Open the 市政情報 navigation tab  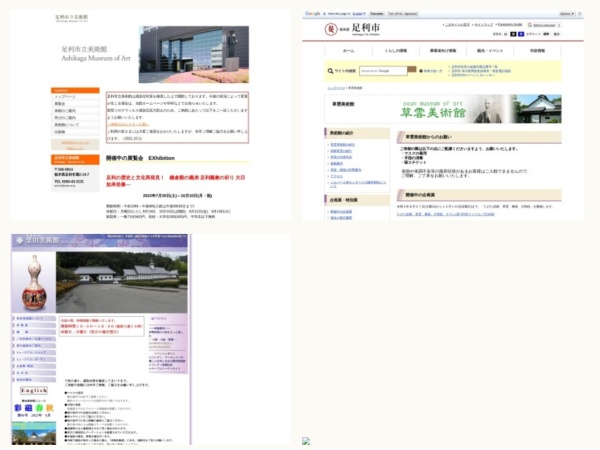point(537,51)
